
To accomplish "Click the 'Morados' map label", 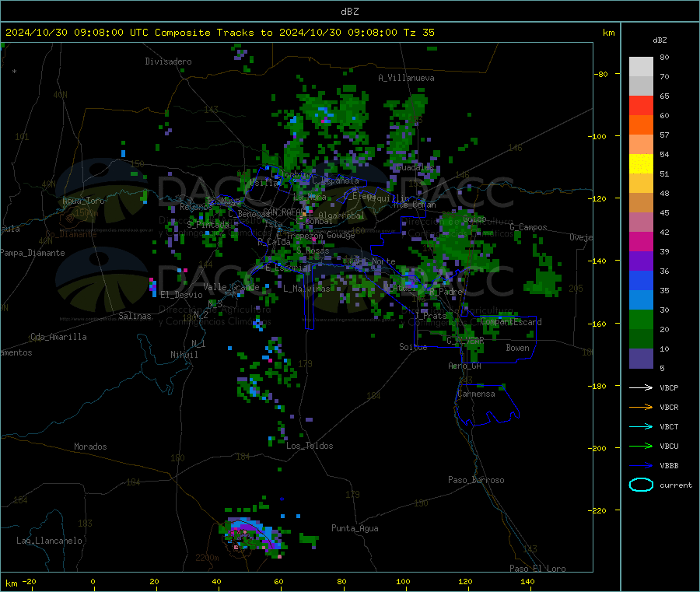I will pos(90,447).
